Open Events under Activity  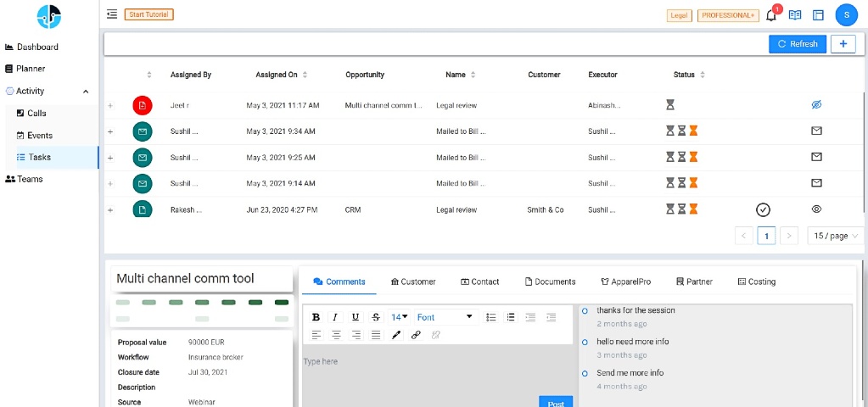35,136
